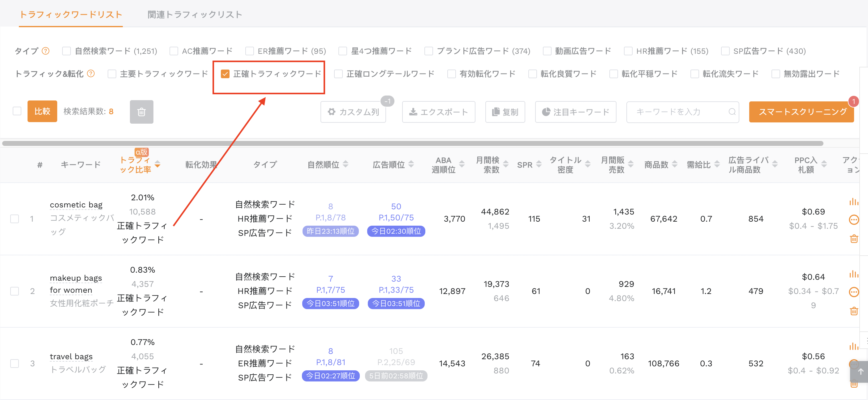
Task: Sort by 広告順位 column arrows
Action: click(411, 164)
